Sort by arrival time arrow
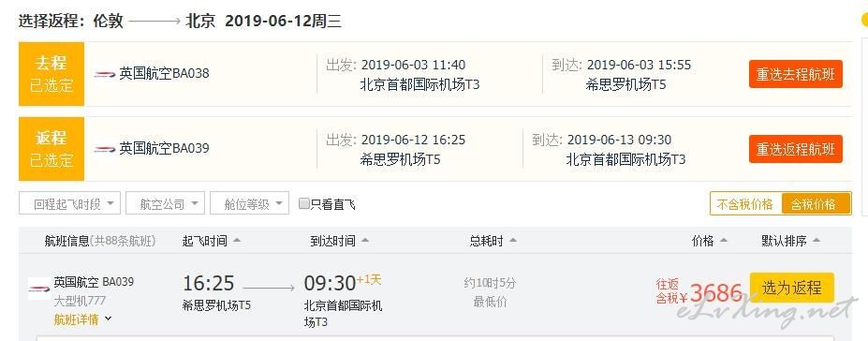Viewport: 868px width, 341px height. coord(365,241)
